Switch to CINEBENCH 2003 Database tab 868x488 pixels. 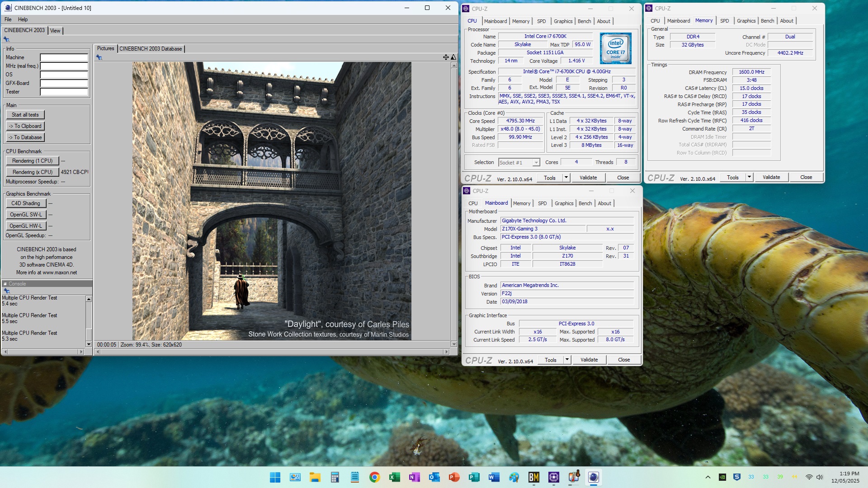click(151, 49)
